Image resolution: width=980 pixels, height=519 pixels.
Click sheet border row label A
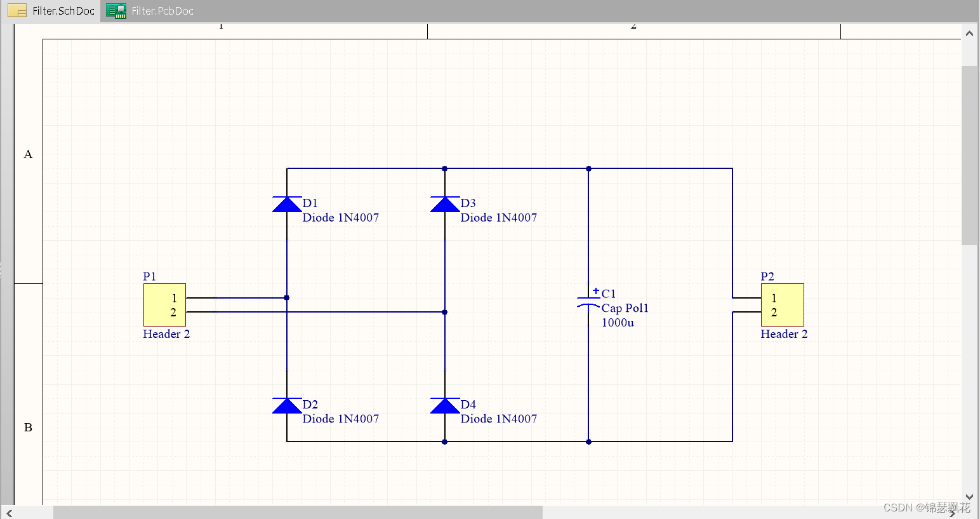click(28, 154)
